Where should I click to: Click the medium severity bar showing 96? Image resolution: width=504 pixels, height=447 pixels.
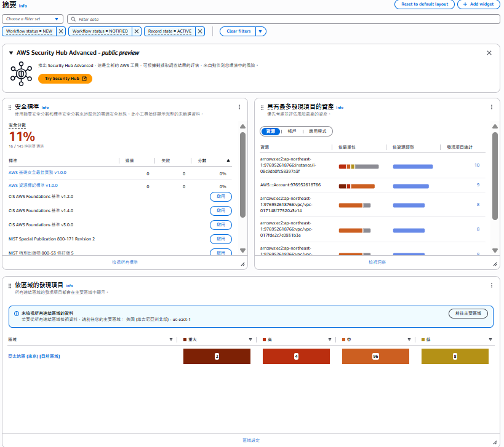(376, 357)
